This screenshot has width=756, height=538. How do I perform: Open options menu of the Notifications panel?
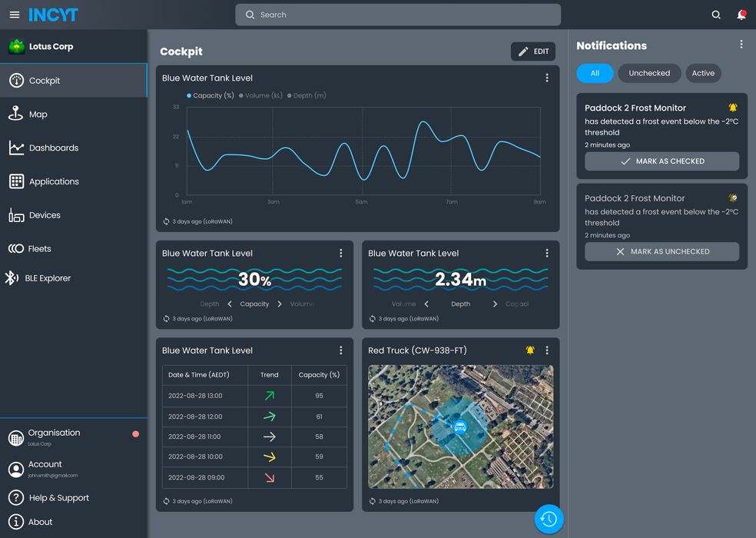(741, 45)
